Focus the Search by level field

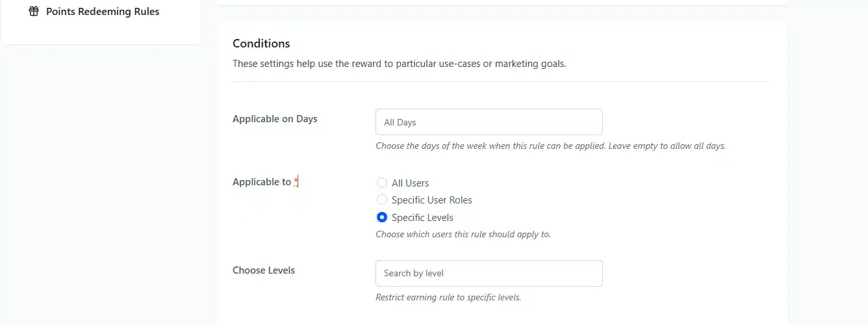489,274
